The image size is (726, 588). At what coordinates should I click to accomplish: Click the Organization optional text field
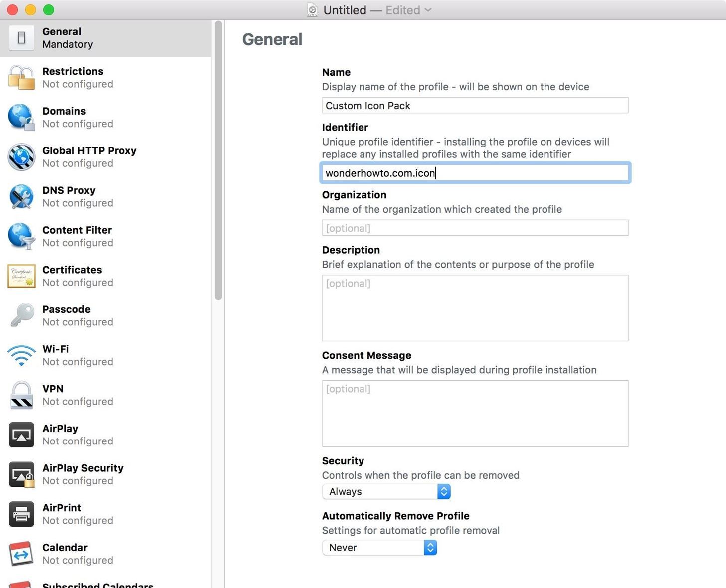pyautogui.click(x=475, y=228)
